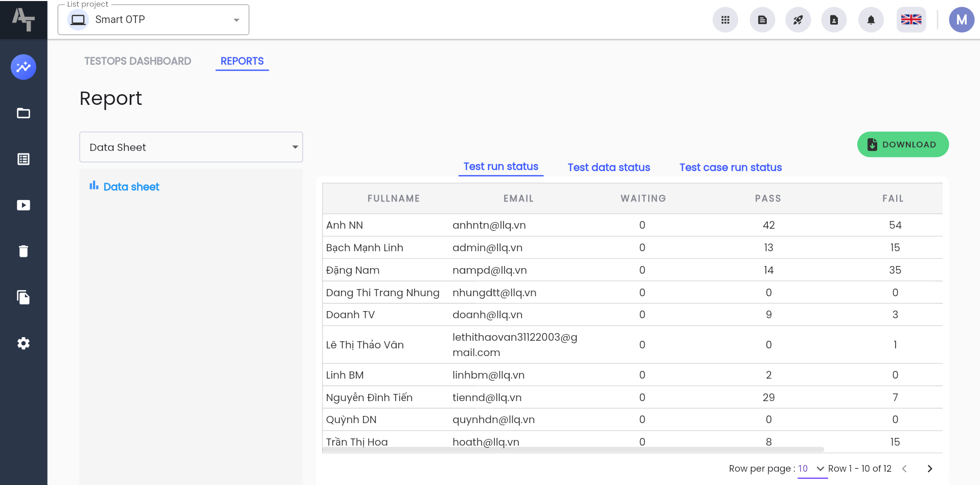Click the email lethithaovan31122003@gmail.com

[x=515, y=345]
